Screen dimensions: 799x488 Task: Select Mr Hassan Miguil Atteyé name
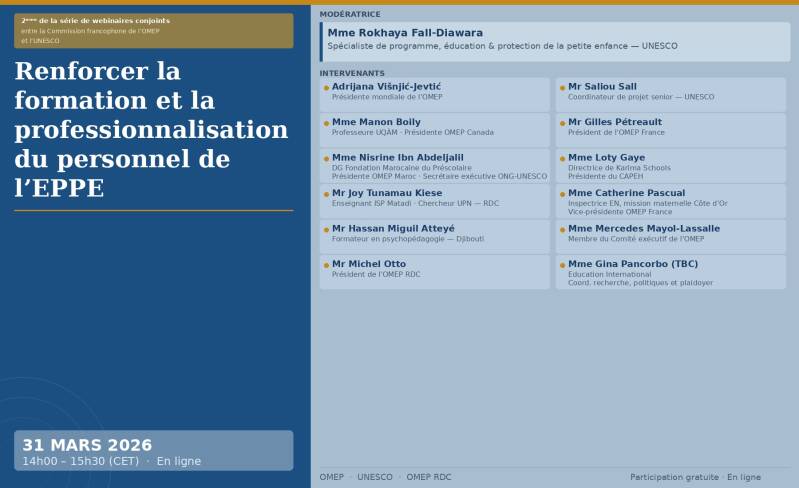(393, 228)
